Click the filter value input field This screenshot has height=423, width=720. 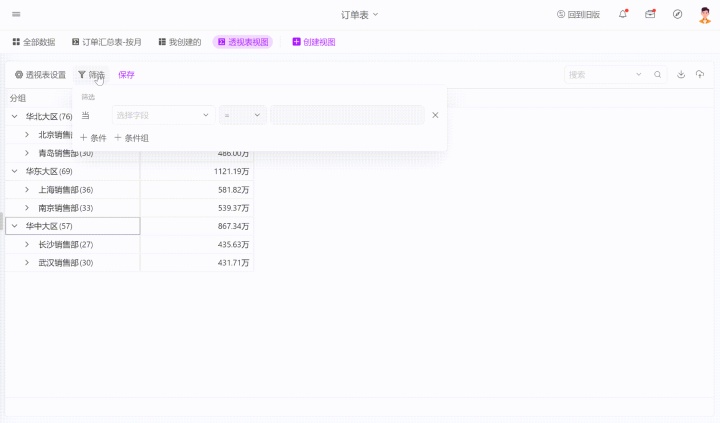click(x=347, y=115)
